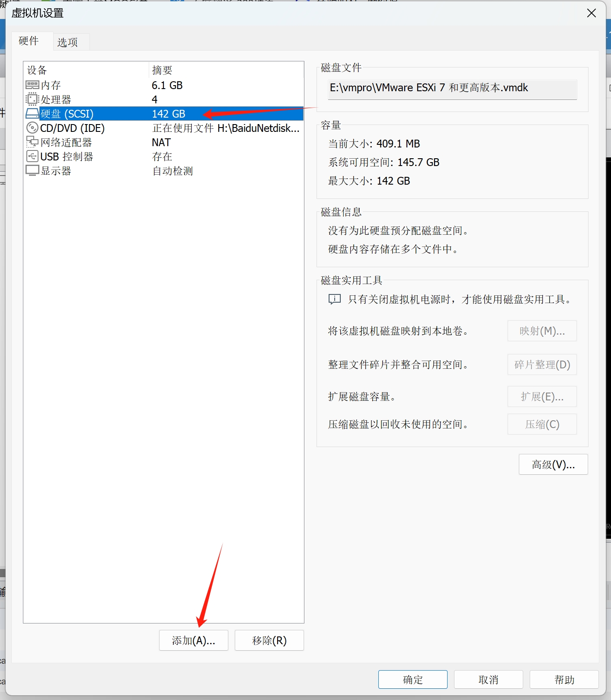Switch to the 硬件 tab
This screenshot has width=611, height=700.
[29, 41]
